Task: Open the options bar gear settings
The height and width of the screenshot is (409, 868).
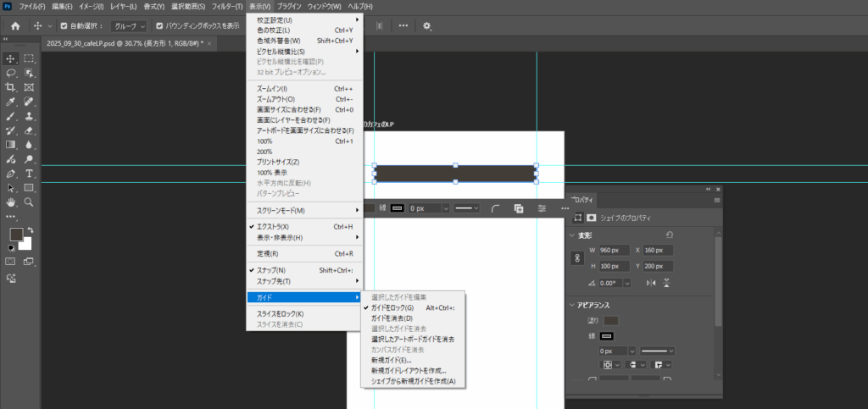Action: [426, 25]
